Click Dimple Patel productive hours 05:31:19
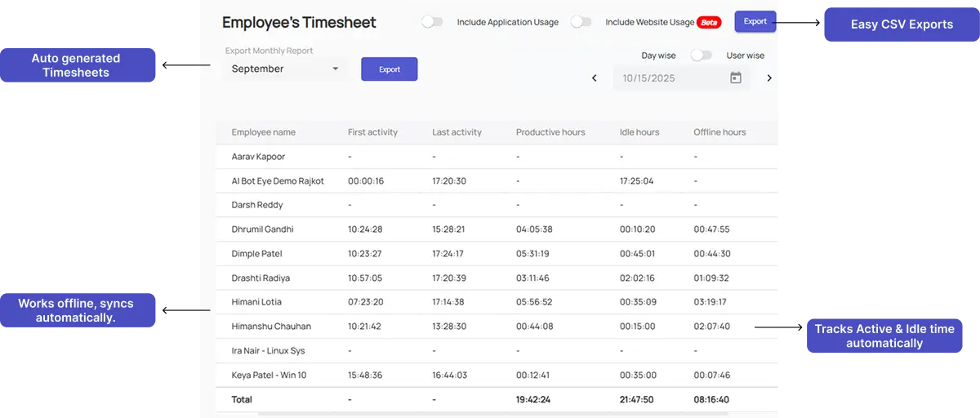The width and height of the screenshot is (980, 418). 534,254
